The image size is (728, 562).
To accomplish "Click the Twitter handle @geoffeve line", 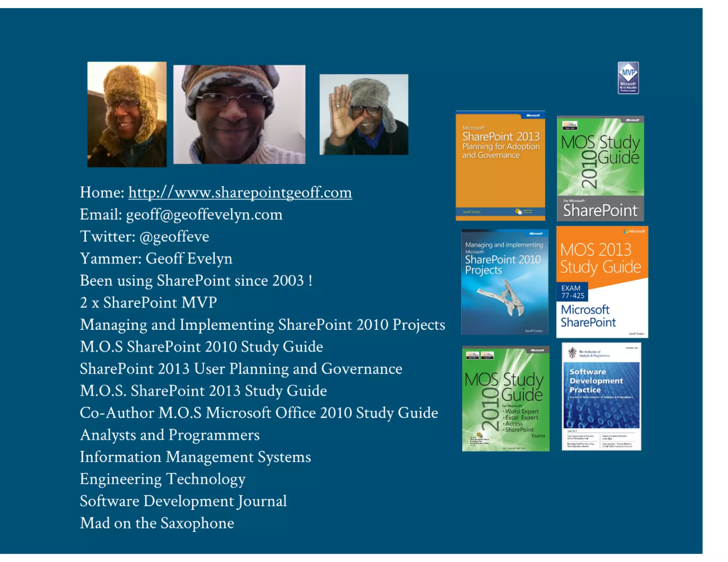I will [x=145, y=237].
